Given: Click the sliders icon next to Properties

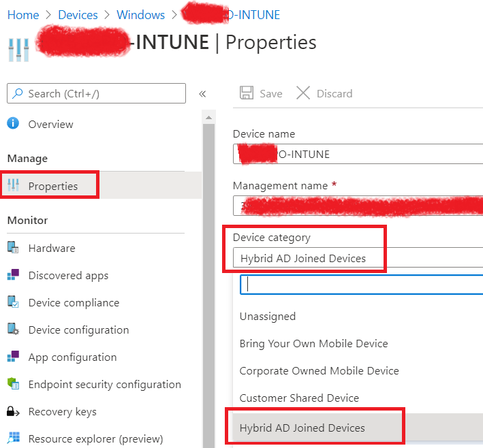Looking at the screenshot, I should click(x=13, y=185).
